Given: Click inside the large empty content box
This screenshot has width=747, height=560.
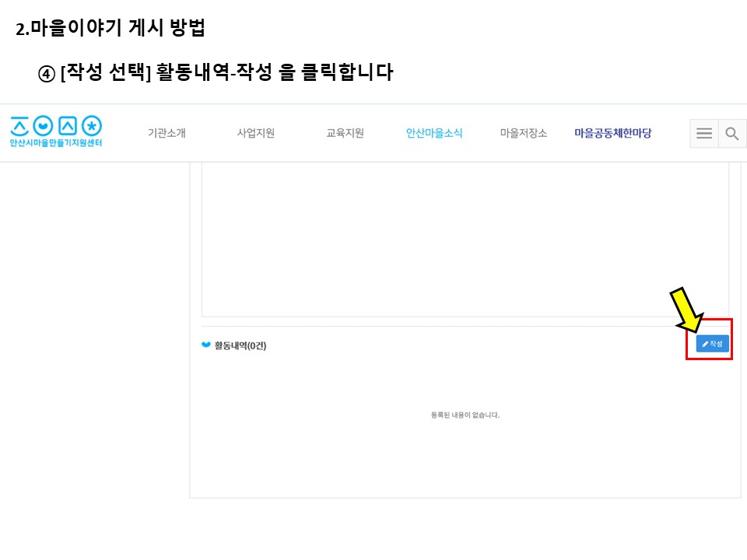Looking at the screenshot, I should [465, 241].
